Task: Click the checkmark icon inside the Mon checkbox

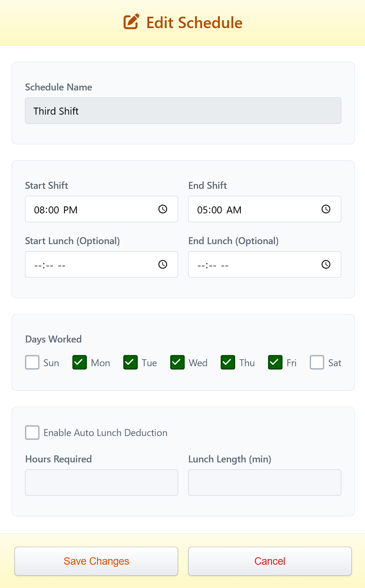Action: pos(79,362)
